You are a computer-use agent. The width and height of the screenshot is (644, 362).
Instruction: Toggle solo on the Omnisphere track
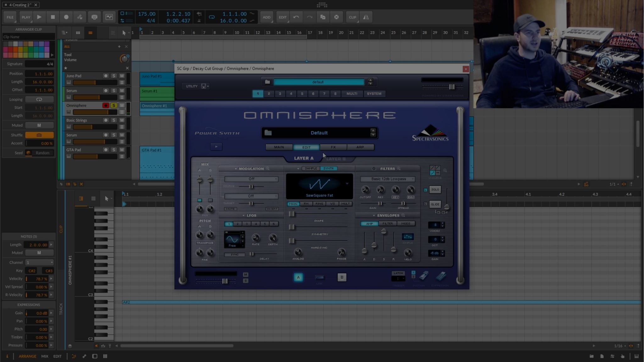(114, 105)
